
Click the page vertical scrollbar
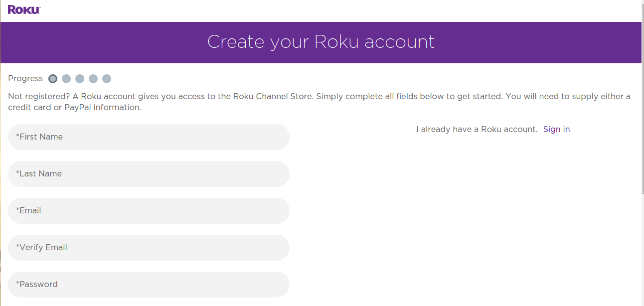tap(643, 100)
